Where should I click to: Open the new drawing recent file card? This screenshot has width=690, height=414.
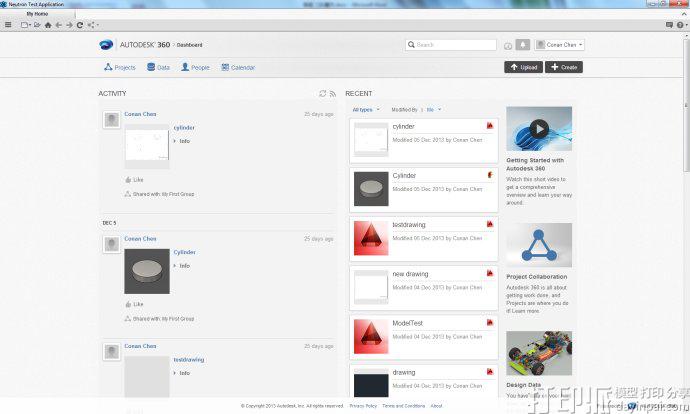[x=424, y=288]
